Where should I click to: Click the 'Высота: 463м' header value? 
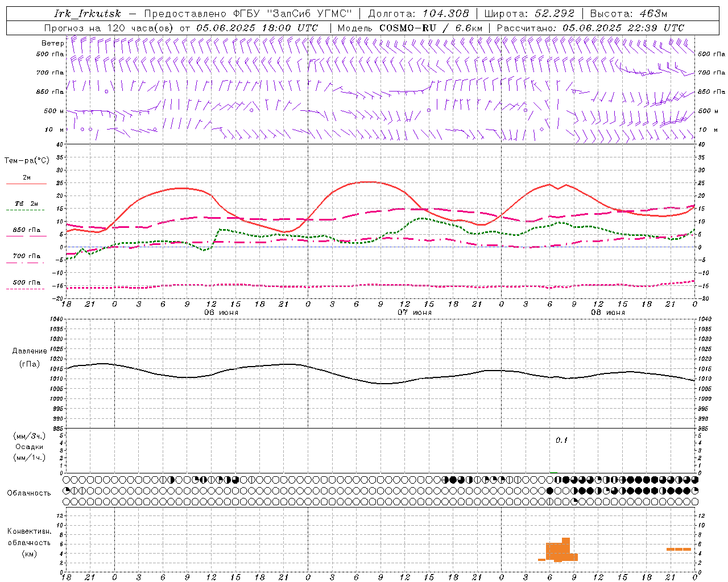(x=628, y=14)
